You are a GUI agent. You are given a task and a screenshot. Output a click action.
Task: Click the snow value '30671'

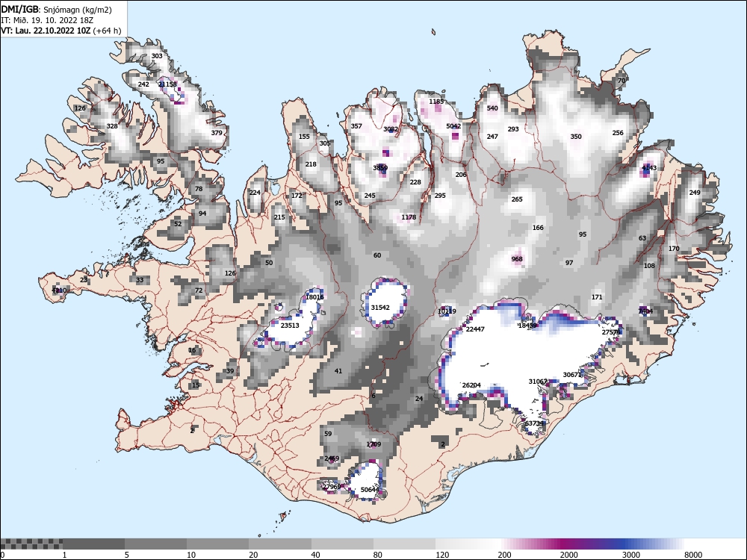pyautogui.click(x=572, y=375)
